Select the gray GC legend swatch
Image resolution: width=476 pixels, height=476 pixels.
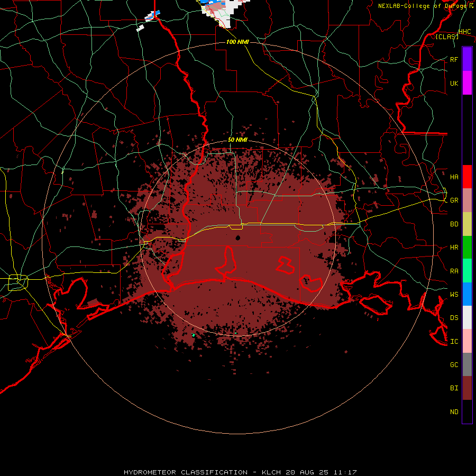tap(467, 364)
